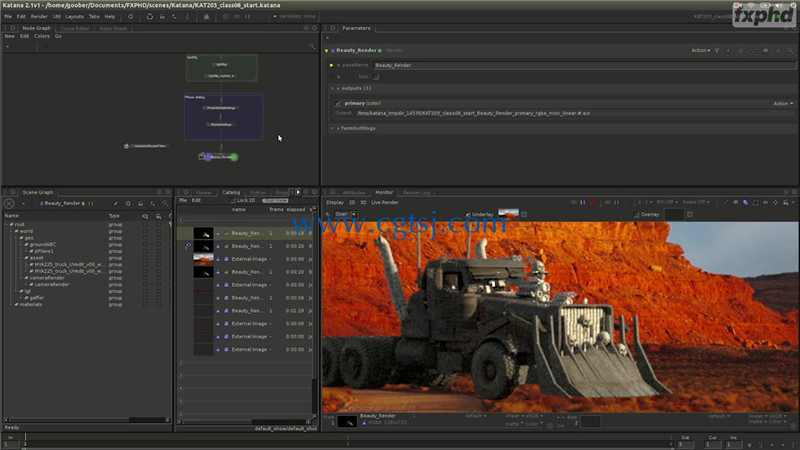Toggle the Overlay checkbox
Viewport: 800px width, 450px height.
636,215
